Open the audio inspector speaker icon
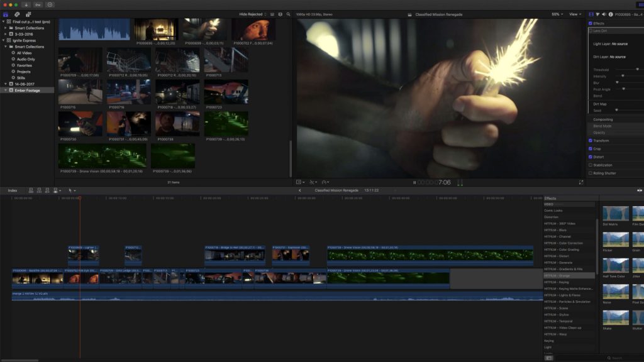644x362 pixels. coord(604,14)
